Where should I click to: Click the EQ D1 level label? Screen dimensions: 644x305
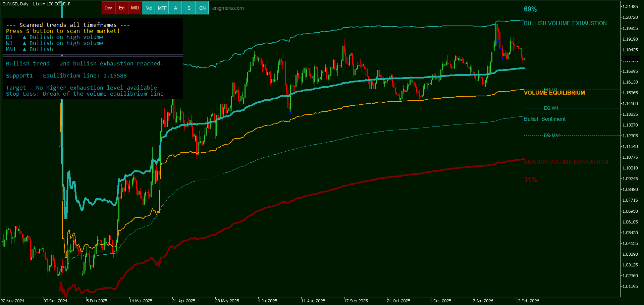point(550,89)
